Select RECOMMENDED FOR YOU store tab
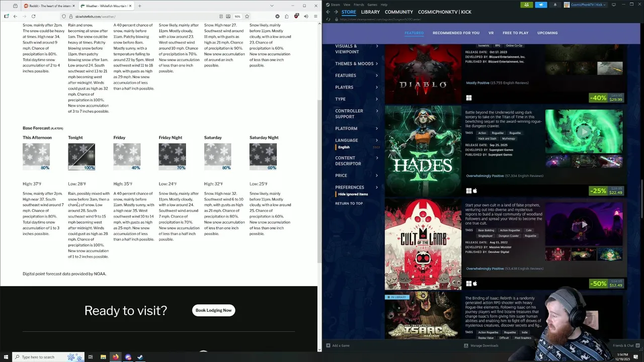 point(456,33)
